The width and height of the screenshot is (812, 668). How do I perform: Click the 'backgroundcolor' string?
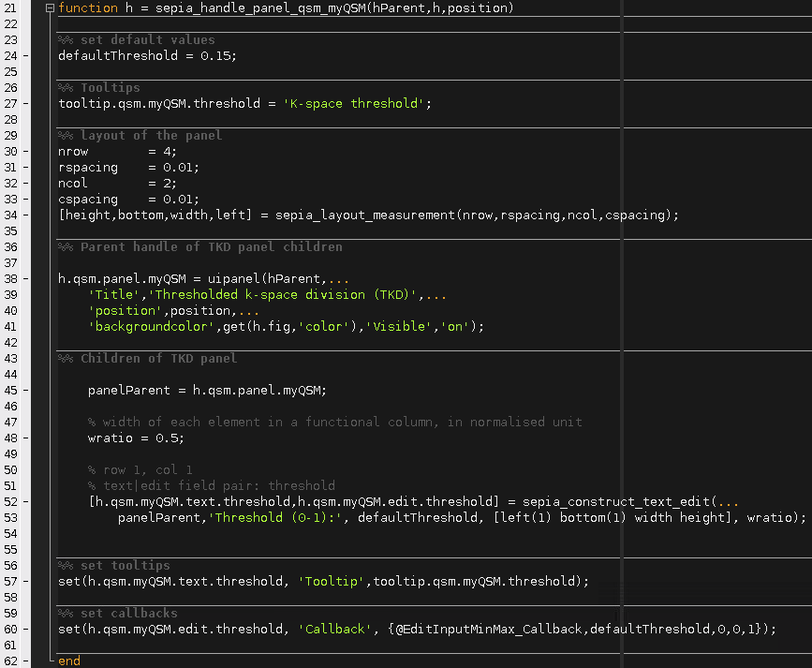151,326
